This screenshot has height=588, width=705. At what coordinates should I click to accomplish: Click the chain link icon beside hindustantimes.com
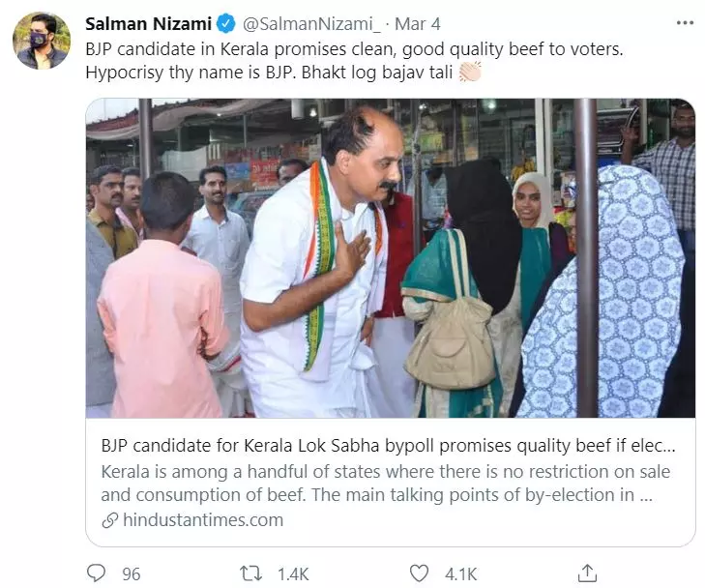tap(110, 520)
